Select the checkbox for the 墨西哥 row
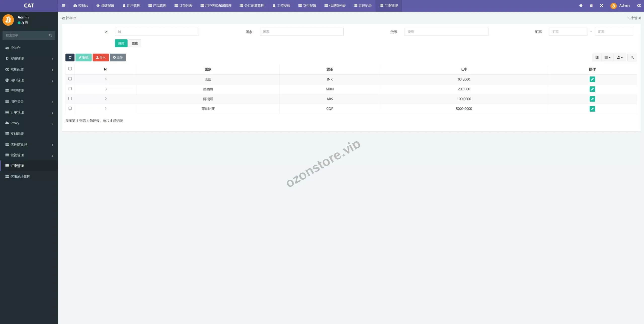 (x=70, y=89)
